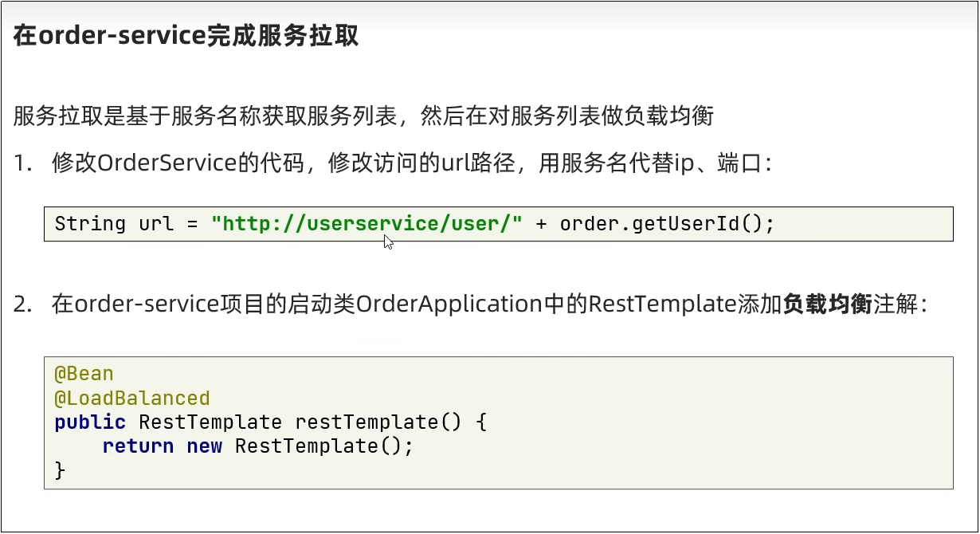This screenshot has width=980, height=534.
Task: Click the green "http://userservice/user/" string
Action: (x=367, y=223)
